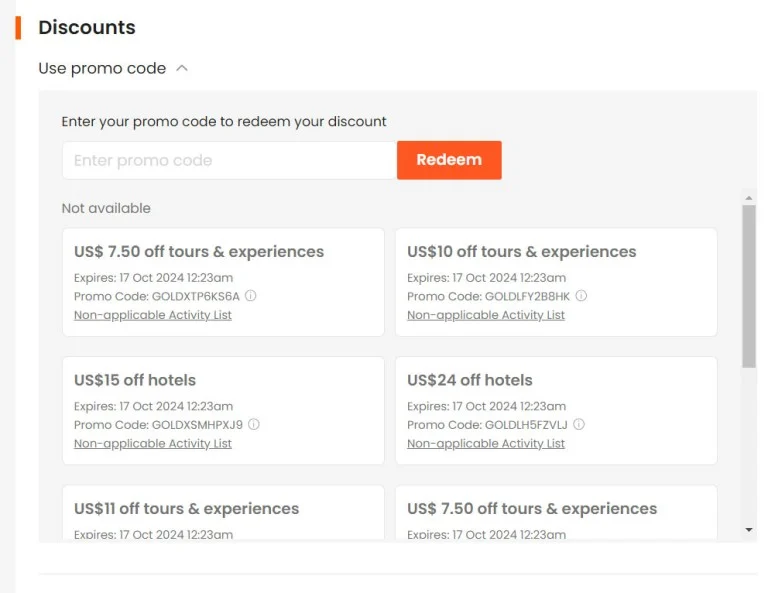Click info icon beside code GOLDXSMHPXJ9
768x593 pixels.
254,424
